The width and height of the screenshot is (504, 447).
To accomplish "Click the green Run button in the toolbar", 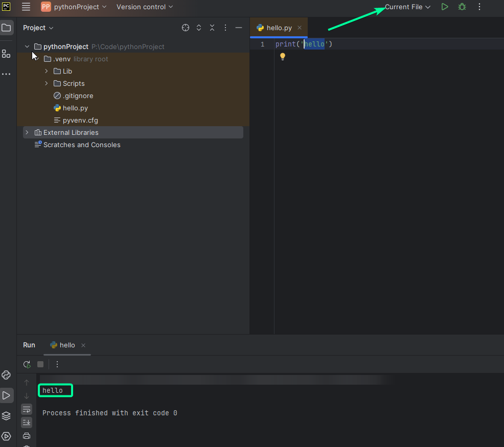I will (x=444, y=7).
